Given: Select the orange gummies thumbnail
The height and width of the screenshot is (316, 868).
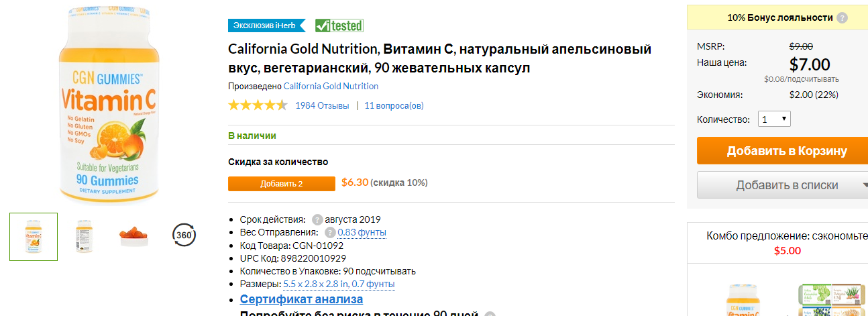Looking at the screenshot, I should click(133, 236).
